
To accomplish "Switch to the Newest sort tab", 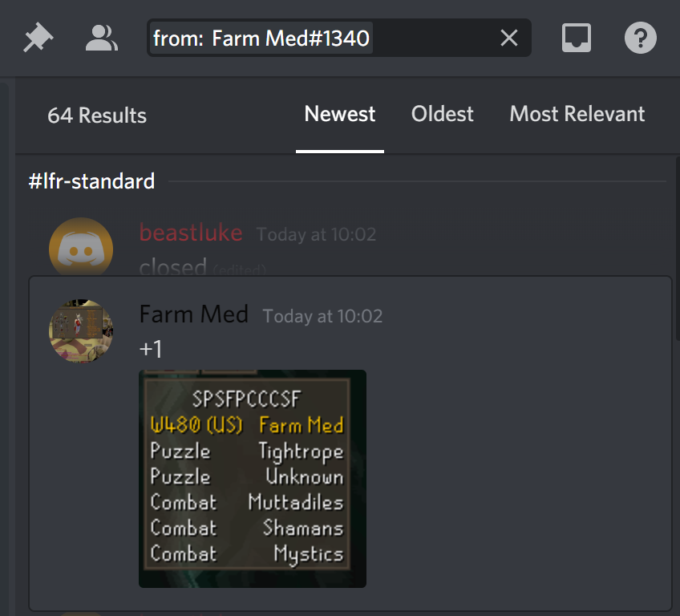I will [339, 114].
